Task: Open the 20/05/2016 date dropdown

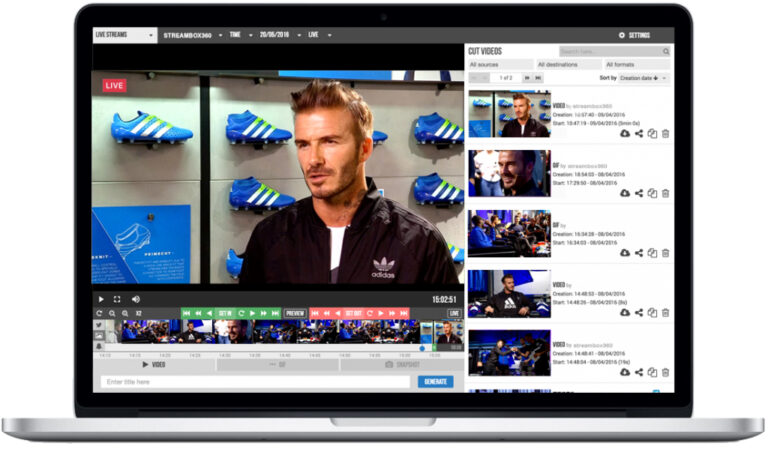Action: tap(280, 35)
